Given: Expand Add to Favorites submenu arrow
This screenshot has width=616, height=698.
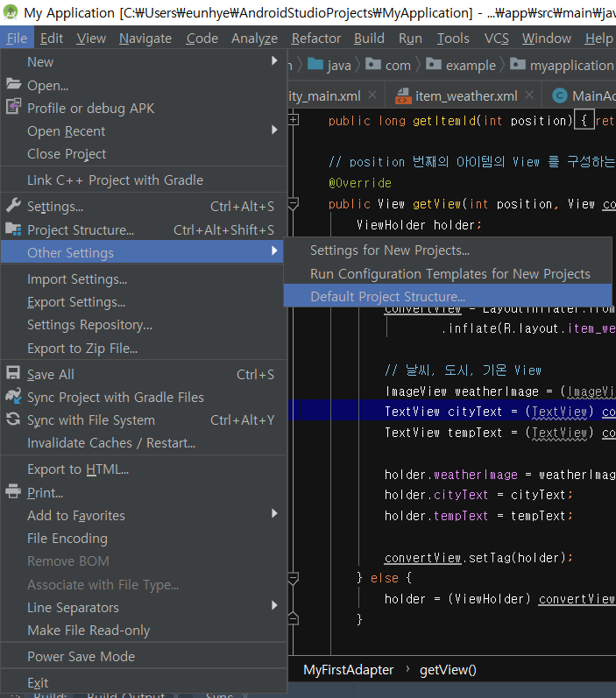Looking at the screenshot, I should [x=274, y=514].
